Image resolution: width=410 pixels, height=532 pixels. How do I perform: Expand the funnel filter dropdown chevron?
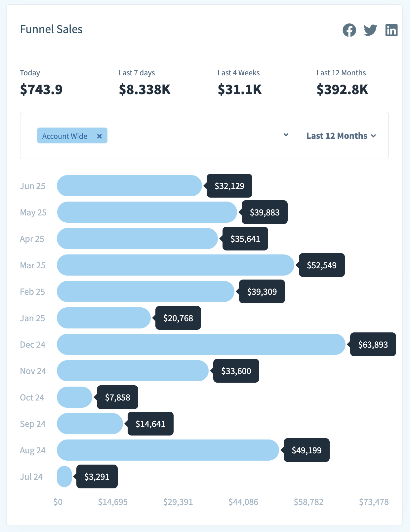(x=286, y=135)
